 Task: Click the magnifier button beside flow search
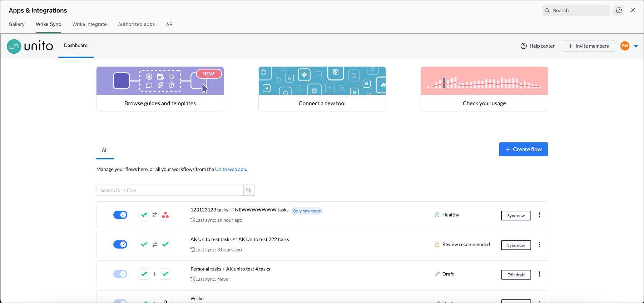[x=249, y=190]
